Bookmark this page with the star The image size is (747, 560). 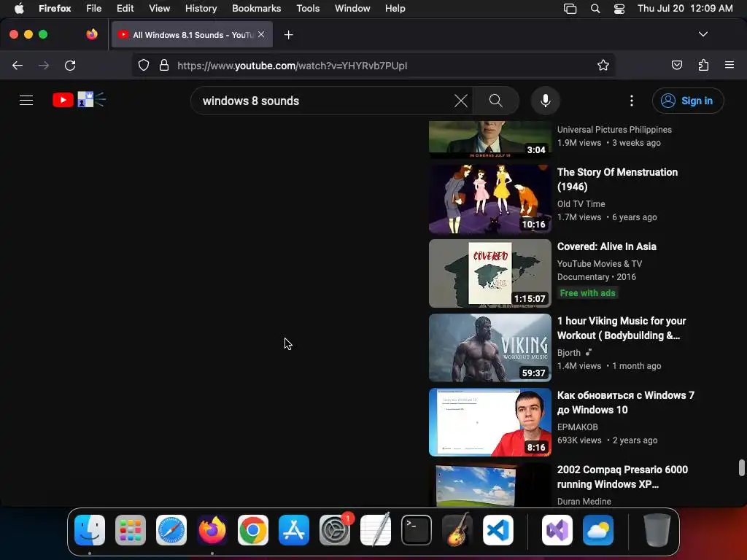[603, 65]
